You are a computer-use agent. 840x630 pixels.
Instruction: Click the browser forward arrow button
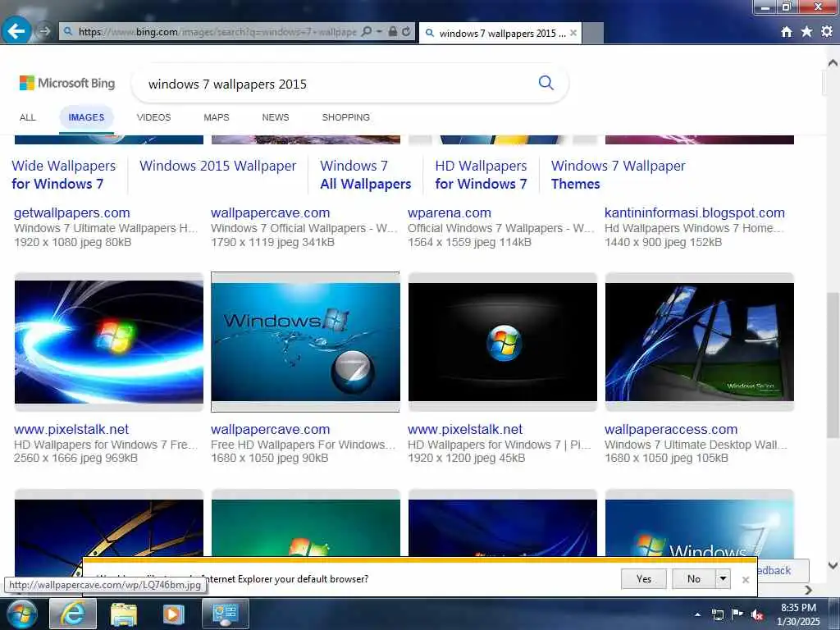coord(44,32)
